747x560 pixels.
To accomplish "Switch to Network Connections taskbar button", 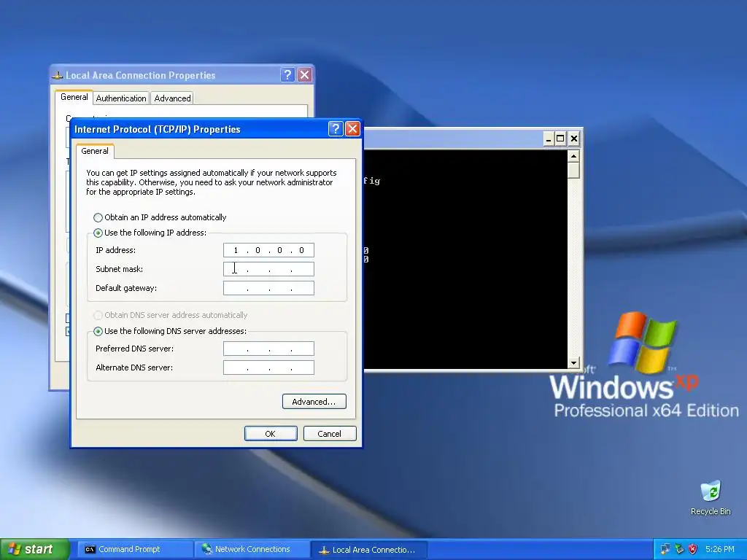I will (252, 550).
